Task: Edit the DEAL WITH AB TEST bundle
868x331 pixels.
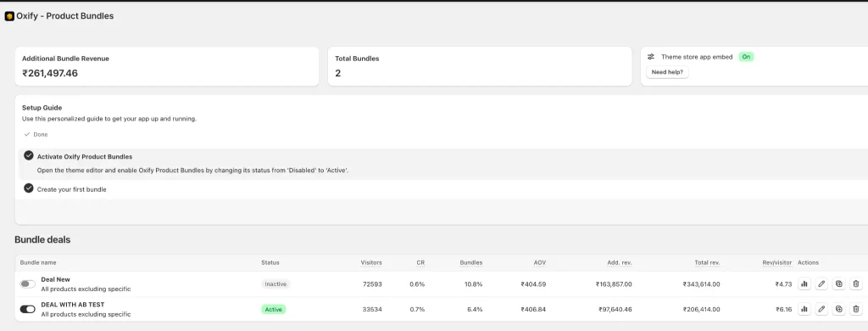Action: 821,309
